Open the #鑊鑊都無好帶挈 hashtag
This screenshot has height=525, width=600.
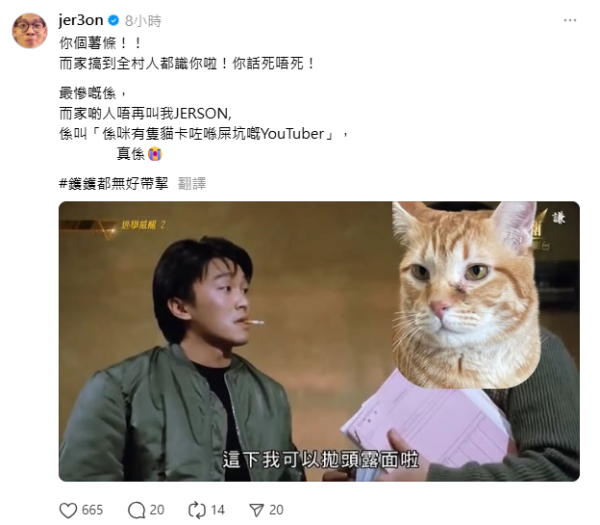(x=114, y=184)
